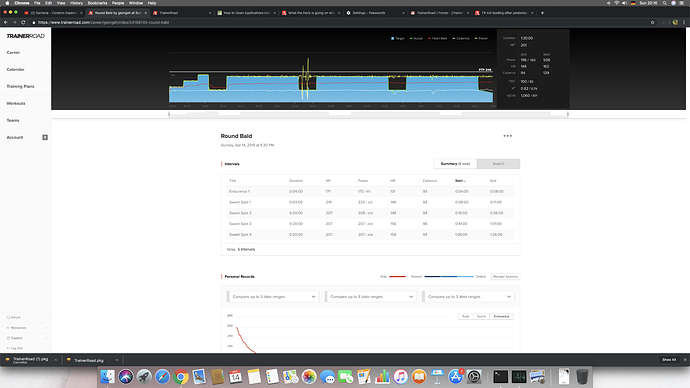Switch to the Search tab for intervals
Image resolution: width=690 pixels, height=388 pixels.
498,164
